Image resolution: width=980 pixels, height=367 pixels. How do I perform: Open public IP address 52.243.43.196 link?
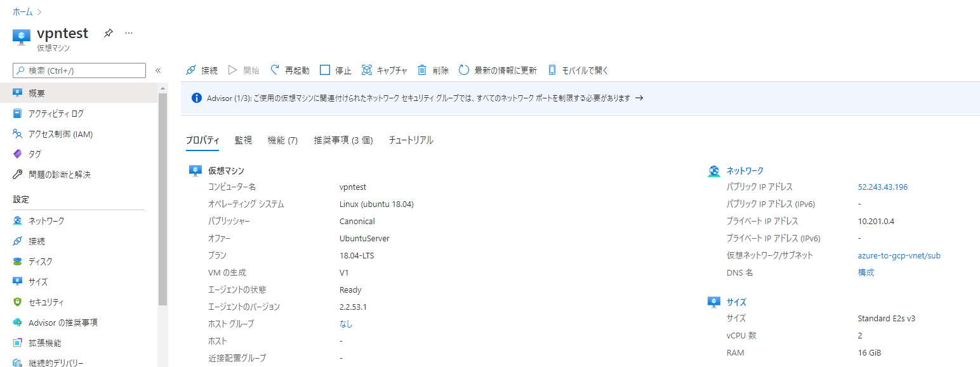[883, 187]
